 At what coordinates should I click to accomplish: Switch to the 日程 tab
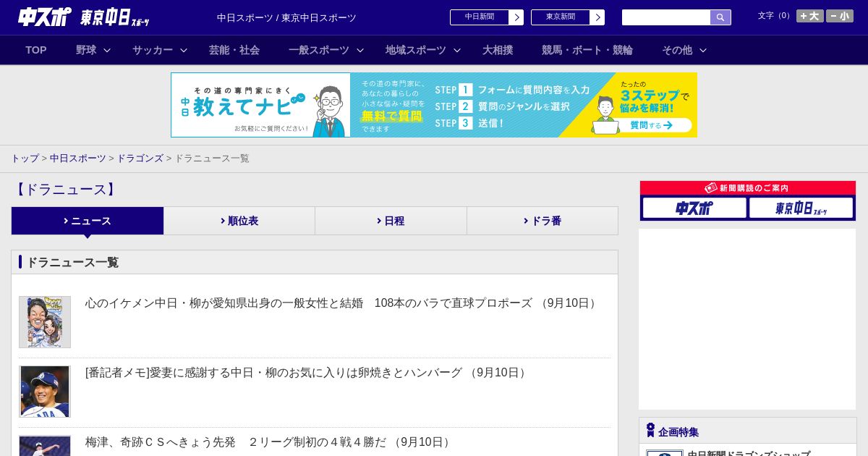(391, 221)
